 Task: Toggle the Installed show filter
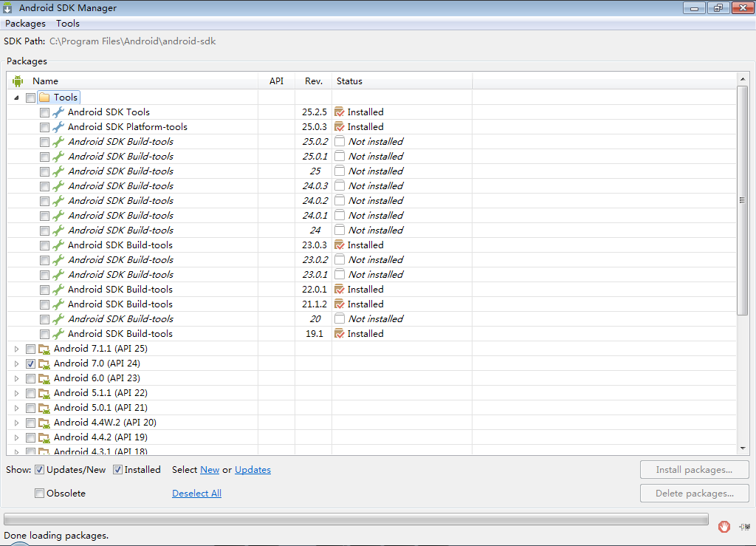point(117,469)
